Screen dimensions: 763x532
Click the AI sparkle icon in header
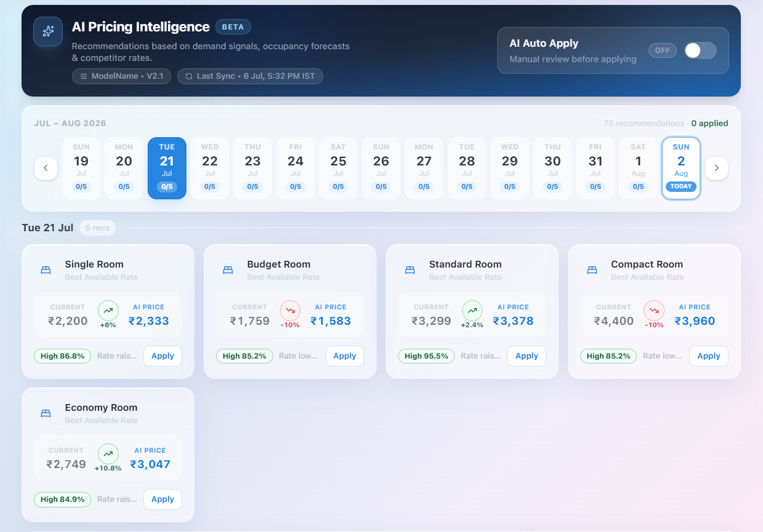pyautogui.click(x=48, y=31)
